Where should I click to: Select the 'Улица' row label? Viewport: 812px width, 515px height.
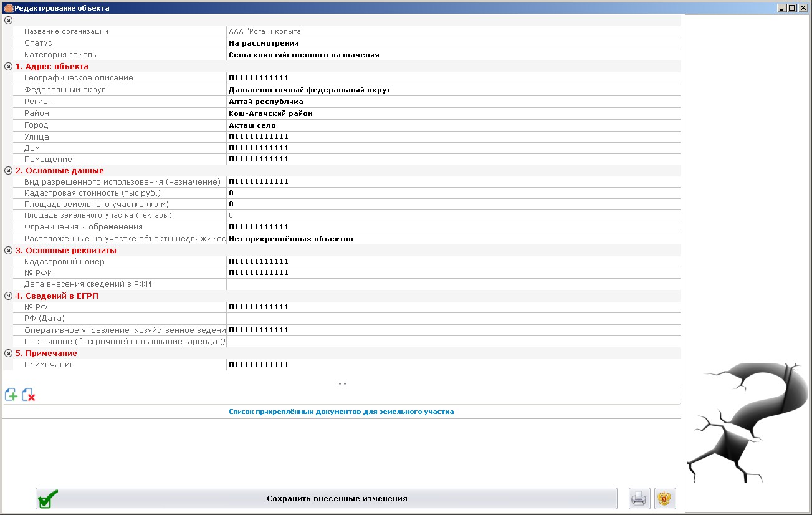(37, 137)
